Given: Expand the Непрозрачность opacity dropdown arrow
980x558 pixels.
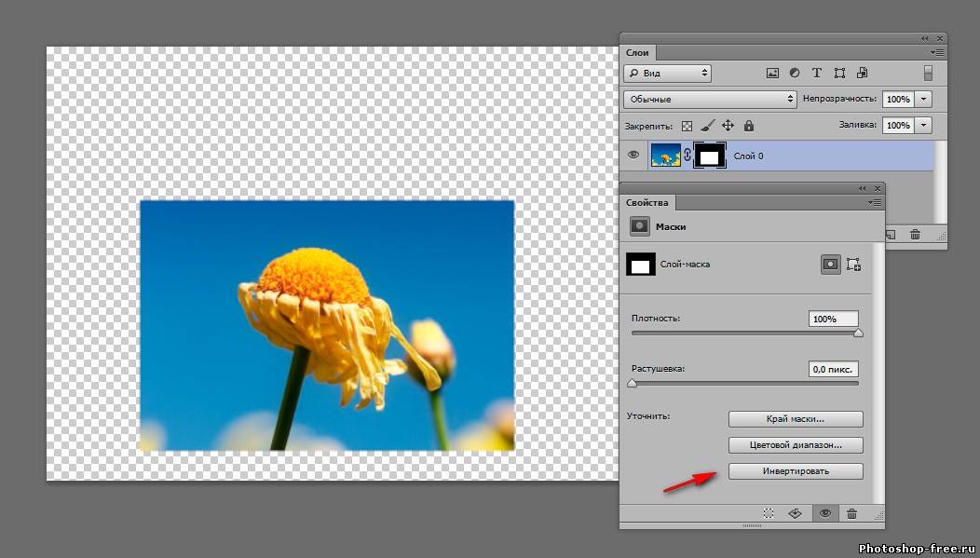Looking at the screenshot, I should click(x=924, y=99).
